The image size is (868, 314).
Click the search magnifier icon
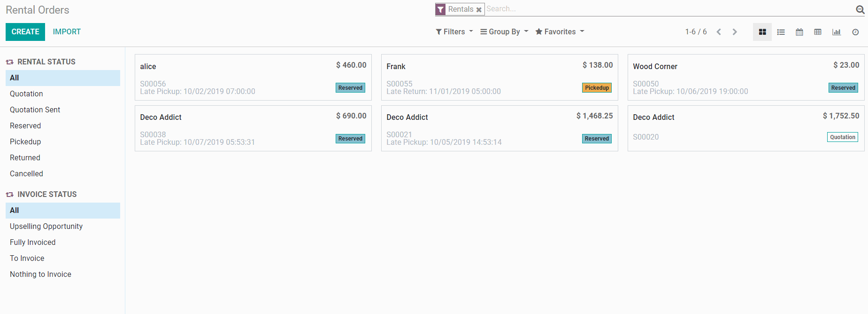(x=860, y=9)
